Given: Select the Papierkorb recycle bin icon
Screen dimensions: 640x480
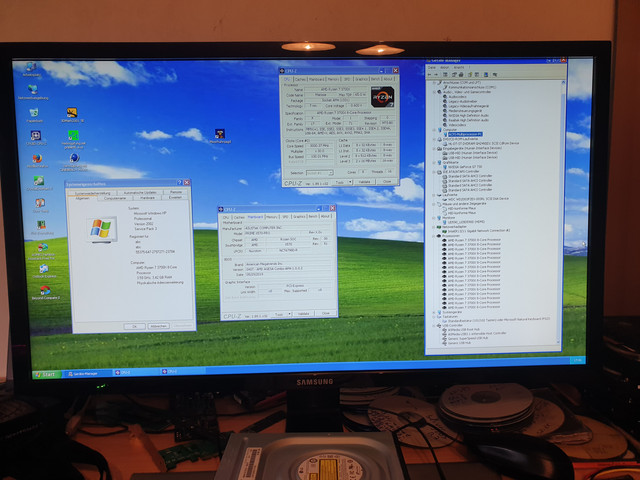Looking at the screenshot, I should 34,115.
